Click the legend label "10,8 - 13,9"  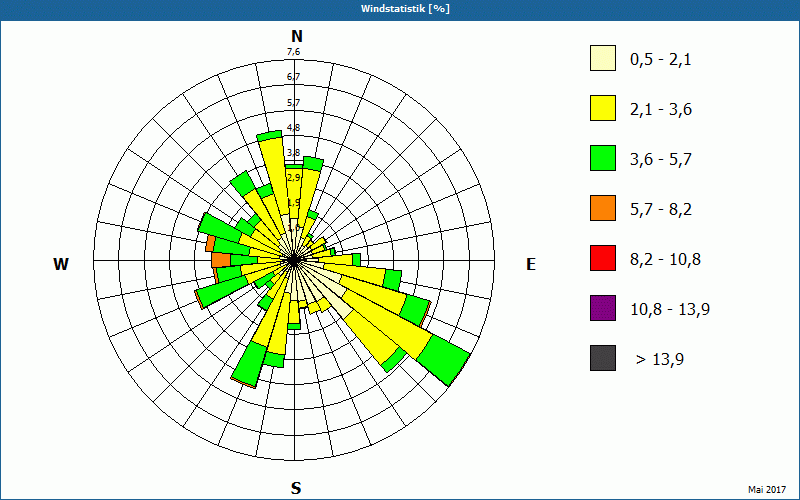click(670, 310)
